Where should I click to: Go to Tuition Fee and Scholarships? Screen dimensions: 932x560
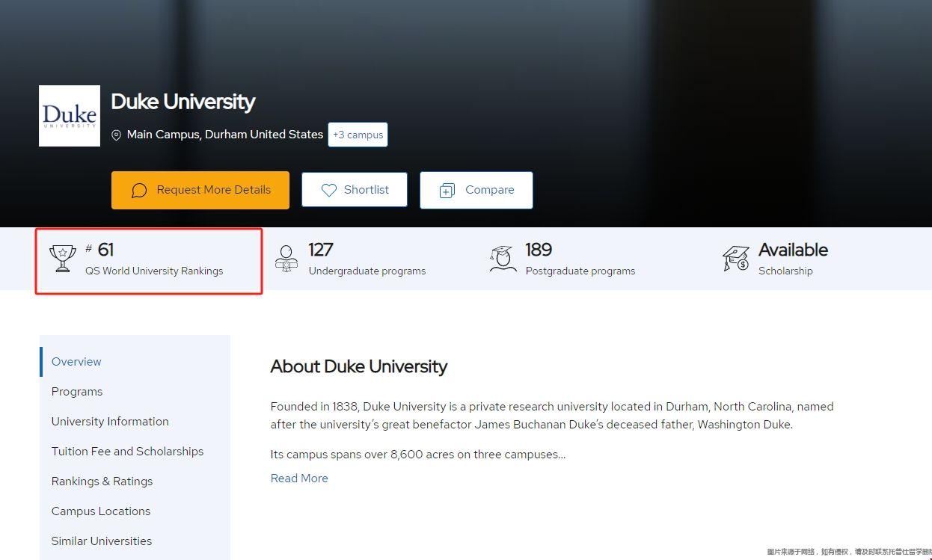[127, 452]
